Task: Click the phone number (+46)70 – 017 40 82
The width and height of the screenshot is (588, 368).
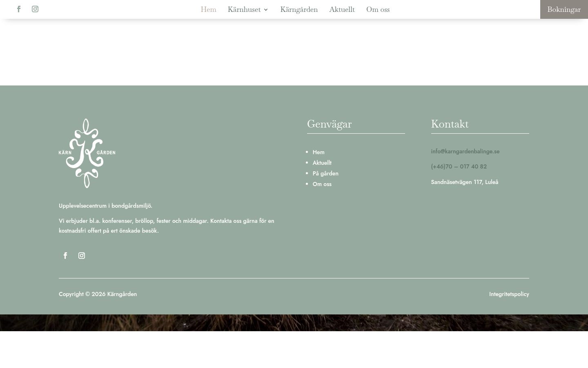Action: click(x=459, y=166)
